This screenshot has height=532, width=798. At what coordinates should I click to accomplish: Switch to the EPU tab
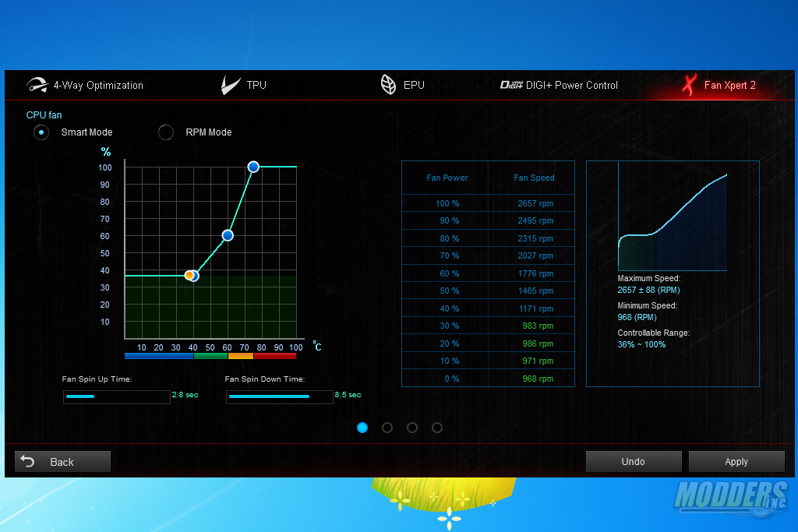pos(402,85)
